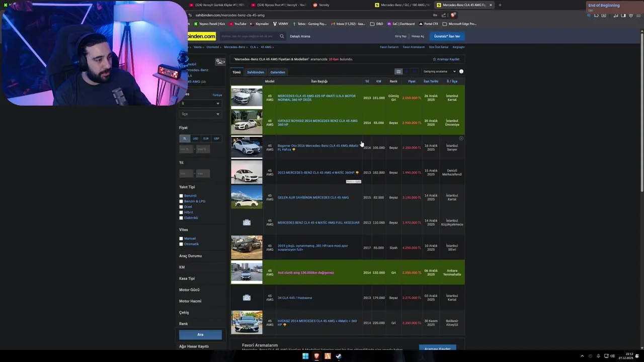Image resolution: width=644 pixels, height=362 pixels.
Task: Check the Benzinli fuel type checkbox
Action: pyautogui.click(x=181, y=196)
